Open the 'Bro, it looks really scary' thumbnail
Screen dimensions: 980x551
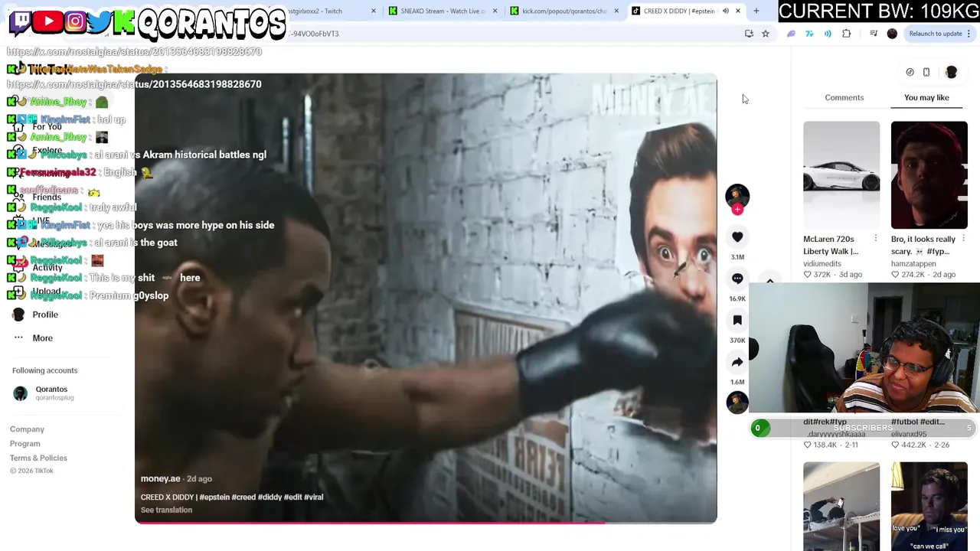pyautogui.click(x=929, y=174)
